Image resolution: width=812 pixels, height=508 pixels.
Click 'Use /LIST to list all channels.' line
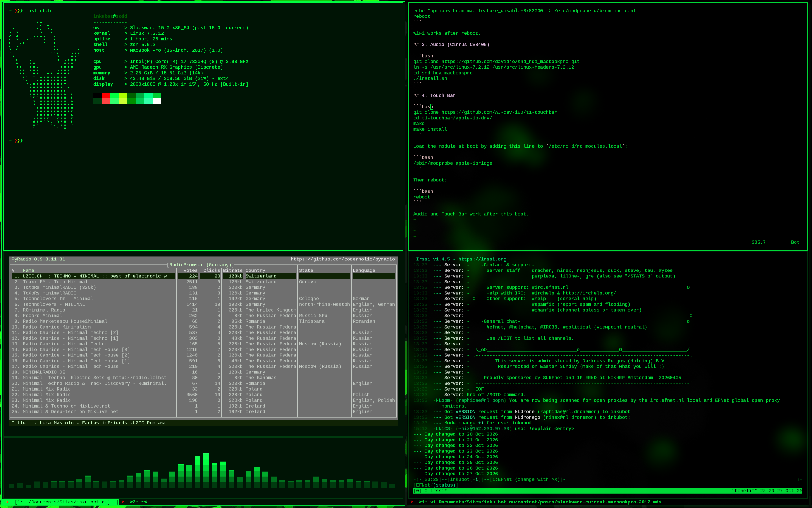pyautogui.click(x=530, y=338)
